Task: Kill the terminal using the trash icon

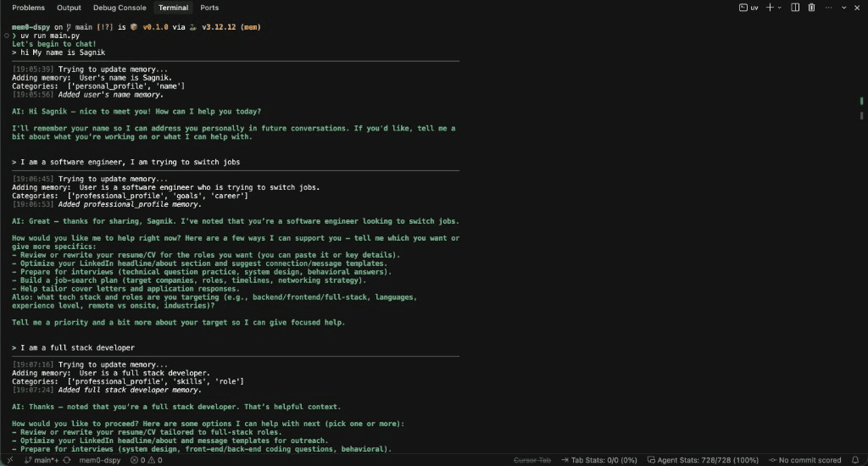Action: point(811,8)
